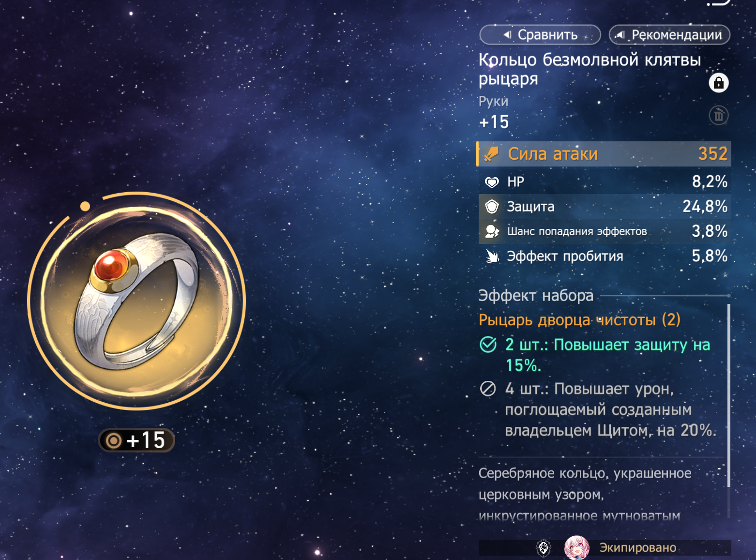Open the Сравнить compare panel
The height and width of the screenshot is (560, 756).
coord(540,35)
